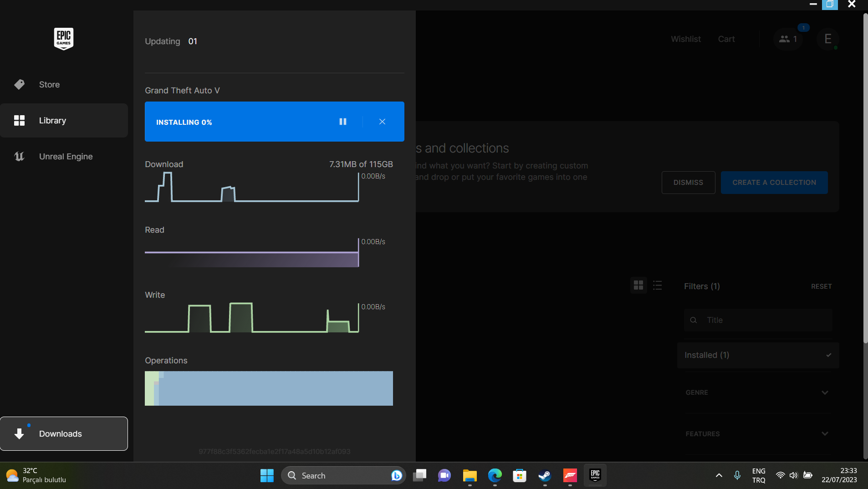Click the vertical scrollbar of the launcher
868x489 pixels.
click(865, 178)
